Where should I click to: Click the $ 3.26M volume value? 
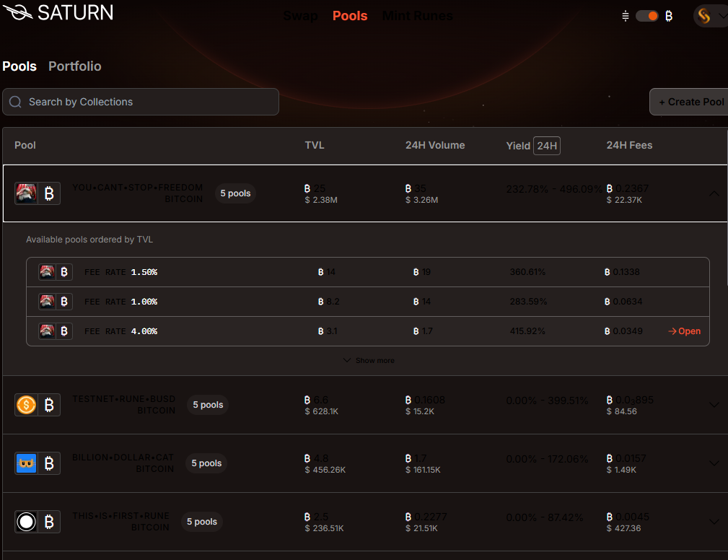click(421, 200)
